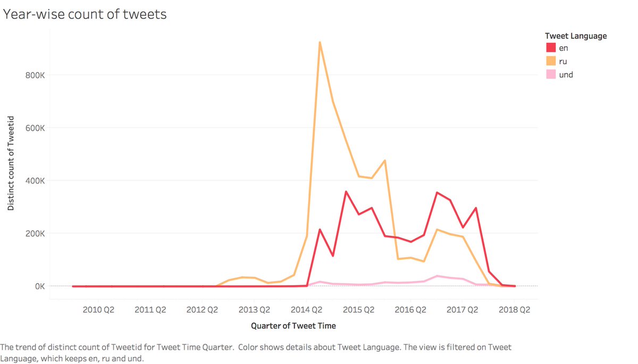Select the 'und' legend label
Viewport: 638px width, 364px height.
click(x=566, y=75)
